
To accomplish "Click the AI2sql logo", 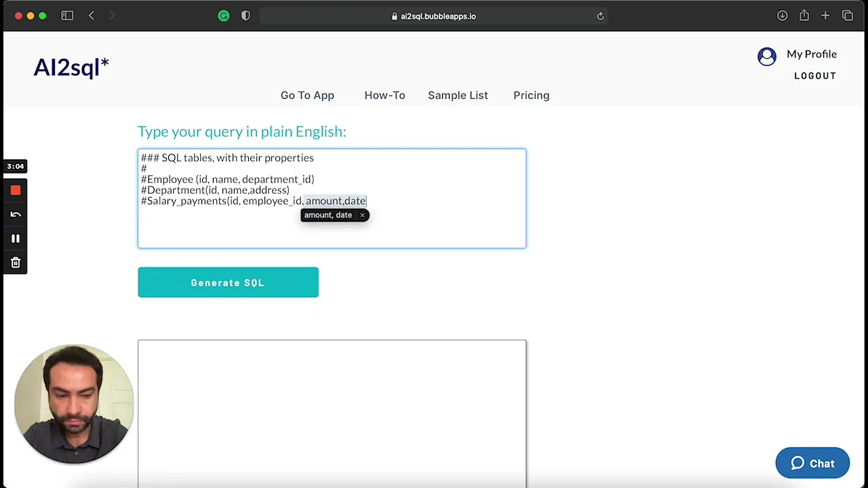I will click(71, 67).
